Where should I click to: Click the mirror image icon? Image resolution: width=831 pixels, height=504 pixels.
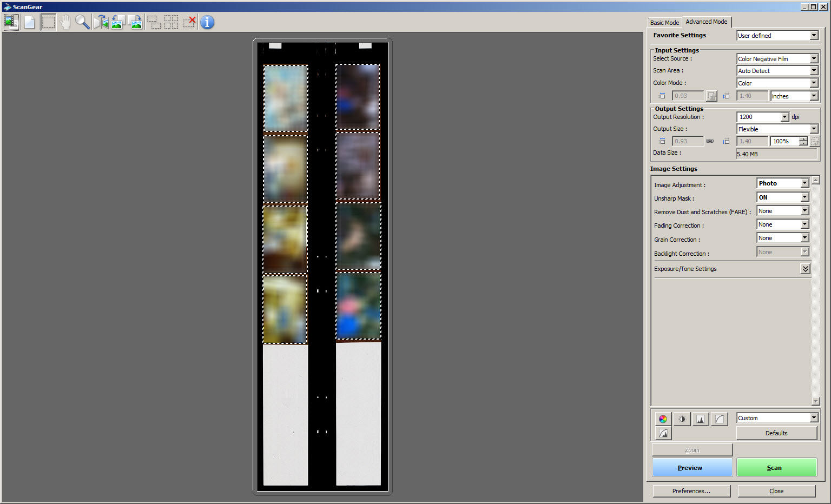(101, 22)
